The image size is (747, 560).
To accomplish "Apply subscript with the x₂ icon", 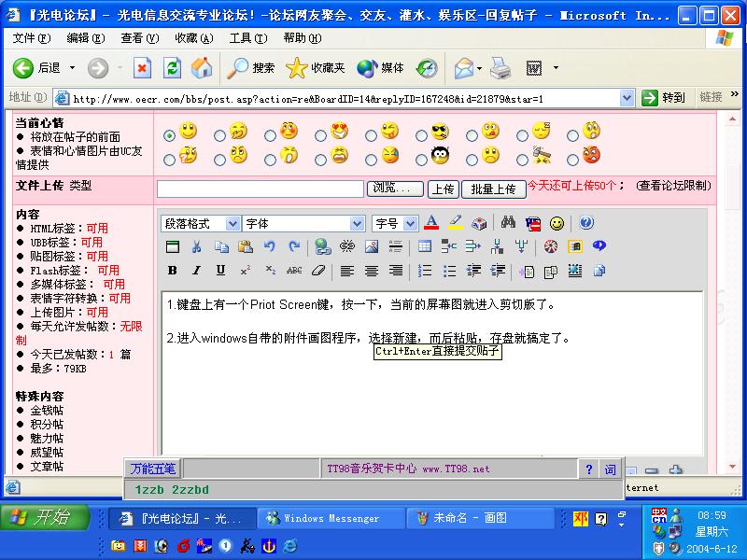I will click(x=270, y=271).
